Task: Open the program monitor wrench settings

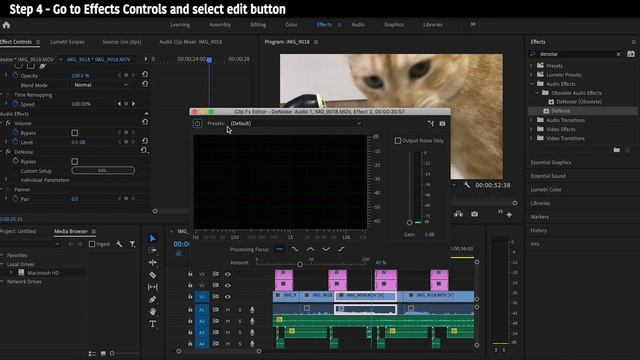Action: pos(467,185)
